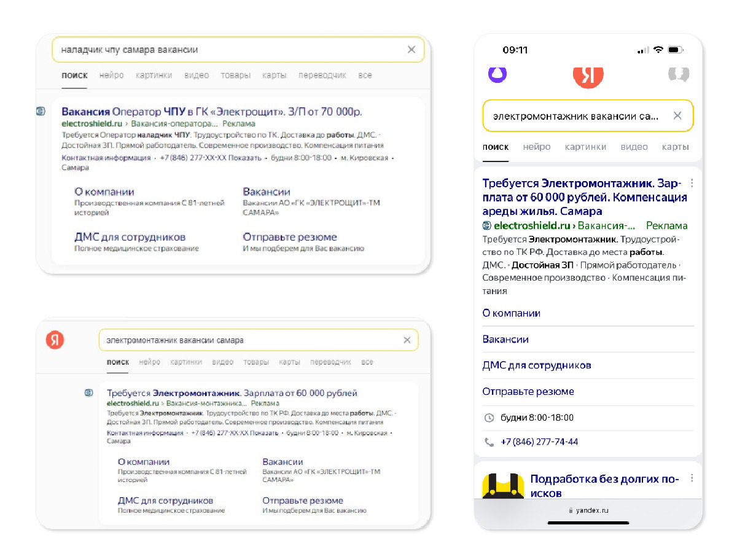The image size is (737, 560).
Task: Click 'О компании' sitelink in the bottom-left ad
Action: coord(144,462)
